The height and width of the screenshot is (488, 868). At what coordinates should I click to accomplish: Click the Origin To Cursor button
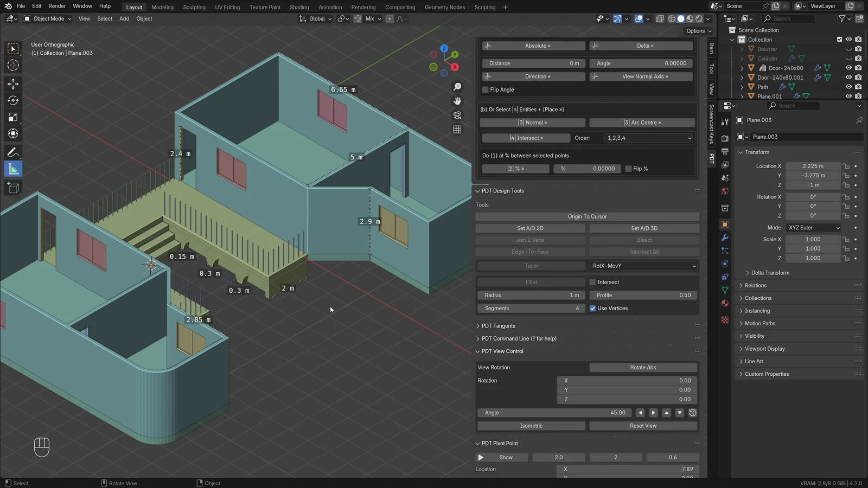tap(587, 216)
